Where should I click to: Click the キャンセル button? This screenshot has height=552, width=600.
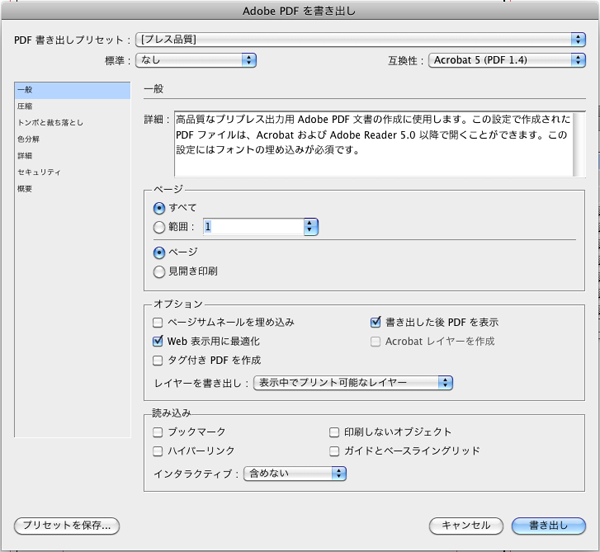pos(466,526)
